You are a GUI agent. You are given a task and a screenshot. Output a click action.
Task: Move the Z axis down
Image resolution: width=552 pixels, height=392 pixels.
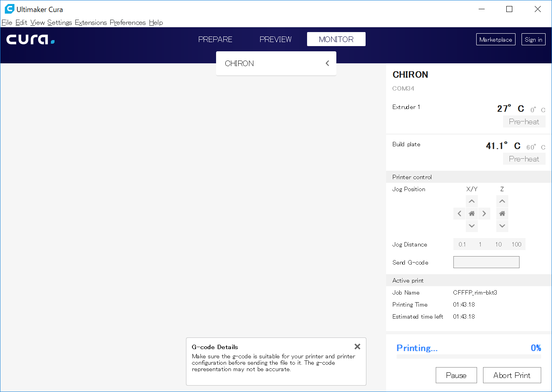502,226
